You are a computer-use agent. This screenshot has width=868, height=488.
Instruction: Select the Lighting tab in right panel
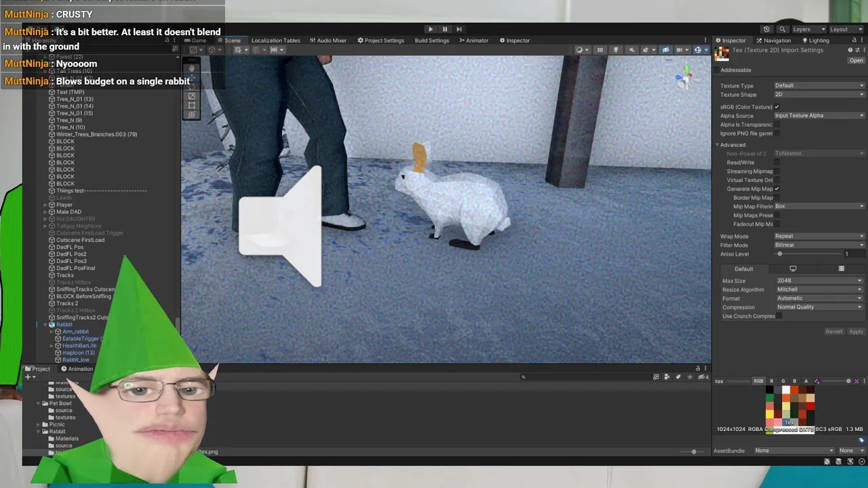pos(814,41)
